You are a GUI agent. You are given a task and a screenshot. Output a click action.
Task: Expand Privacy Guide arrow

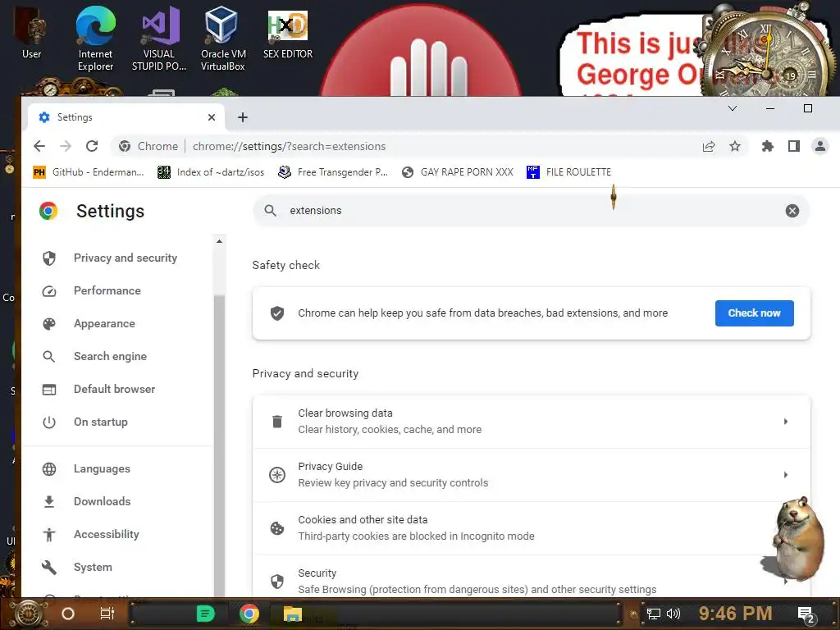tap(785, 475)
